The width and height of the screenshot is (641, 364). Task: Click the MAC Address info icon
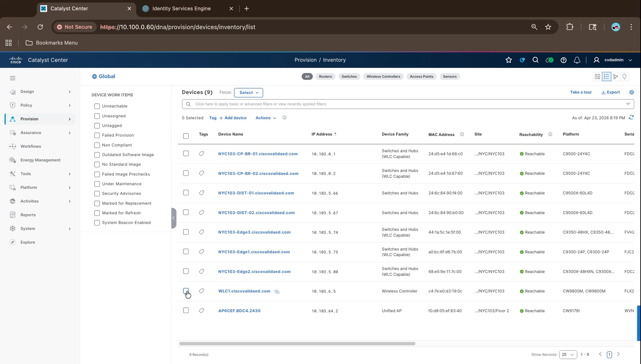click(462, 134)
